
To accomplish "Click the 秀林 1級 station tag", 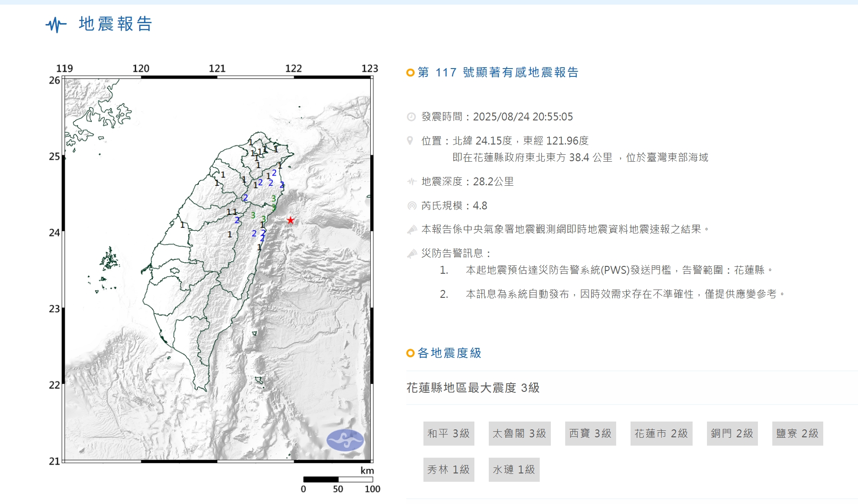I will [x=448, y=470].
